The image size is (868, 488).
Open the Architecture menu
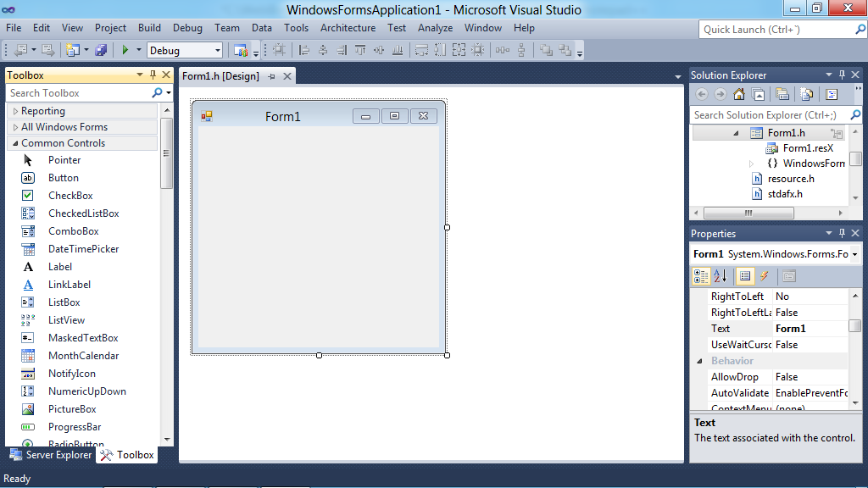[x=348, y=28]
